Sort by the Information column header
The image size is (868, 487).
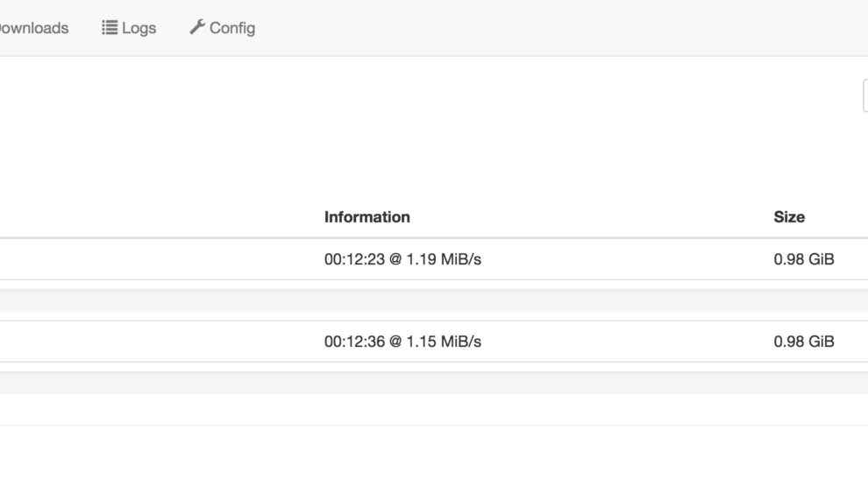(366, 217)
